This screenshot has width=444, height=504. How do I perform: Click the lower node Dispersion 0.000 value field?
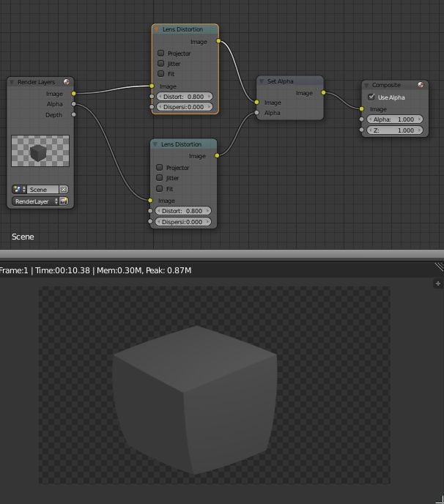[183, 222]
